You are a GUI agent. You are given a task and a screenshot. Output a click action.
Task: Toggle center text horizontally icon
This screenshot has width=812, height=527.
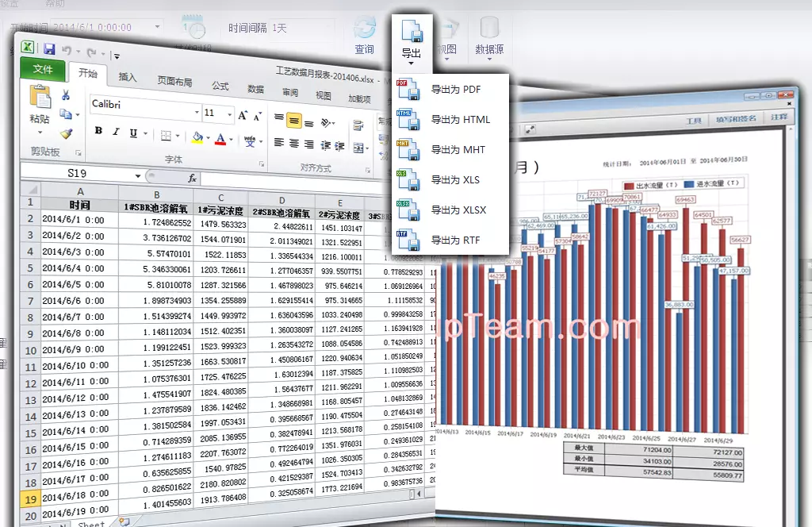(293, 143)
